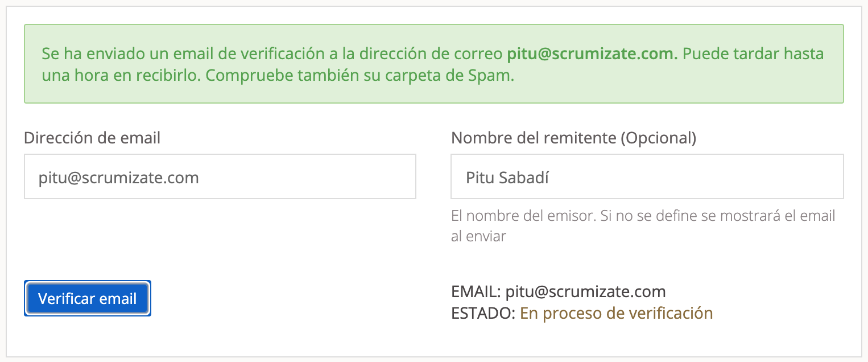The height and width of the screenshot is (362, 868).
Task: Click the bold pitu@scrumizate.com in green alert
Action: (x=592, y=54)
